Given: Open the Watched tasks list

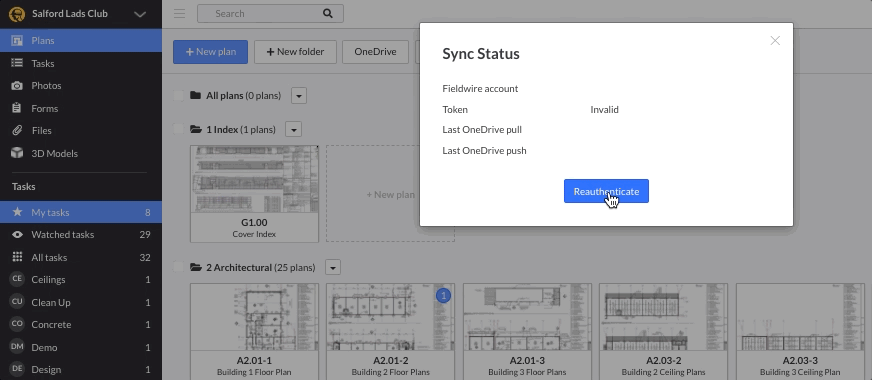Looking at the screenshot, I should 81,235.
